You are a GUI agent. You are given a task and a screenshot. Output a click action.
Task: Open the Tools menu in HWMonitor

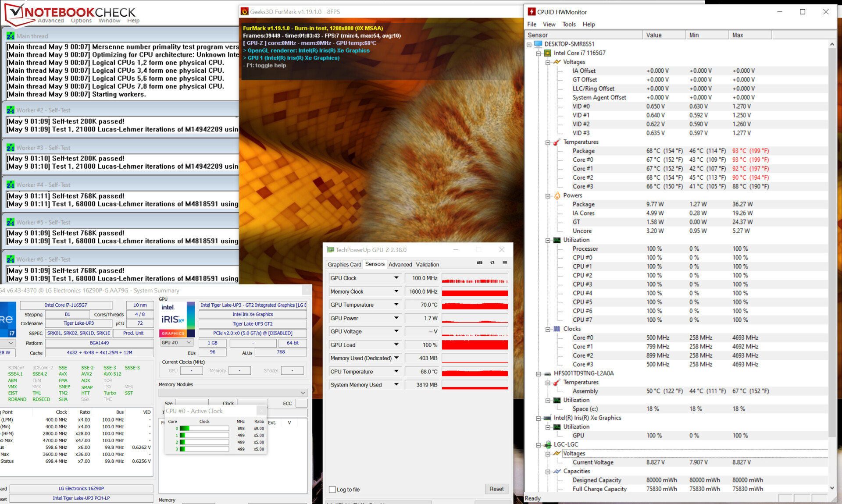pyautogui.click(x=569, y=24)
